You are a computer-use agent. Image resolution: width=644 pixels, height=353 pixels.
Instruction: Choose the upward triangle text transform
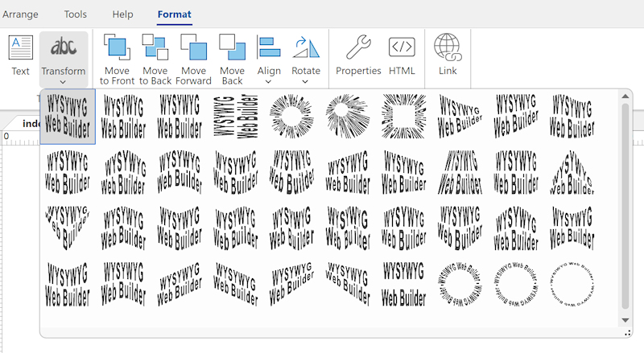point(572,172)
